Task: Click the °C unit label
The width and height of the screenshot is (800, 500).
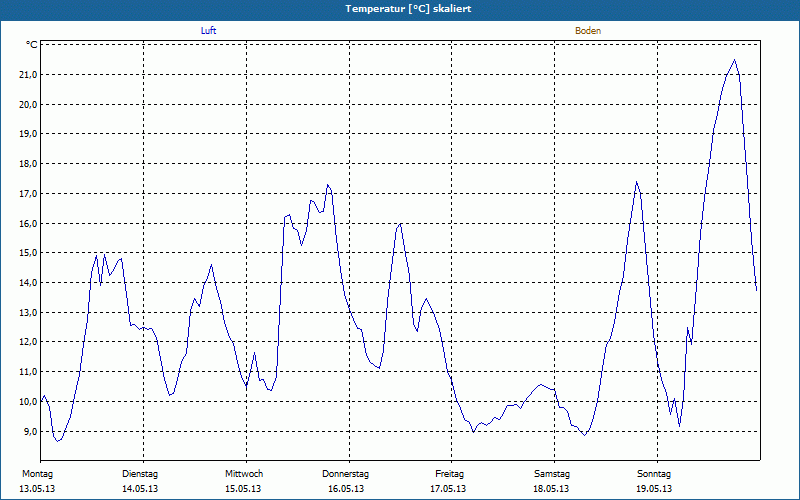Action: point(32,45)
